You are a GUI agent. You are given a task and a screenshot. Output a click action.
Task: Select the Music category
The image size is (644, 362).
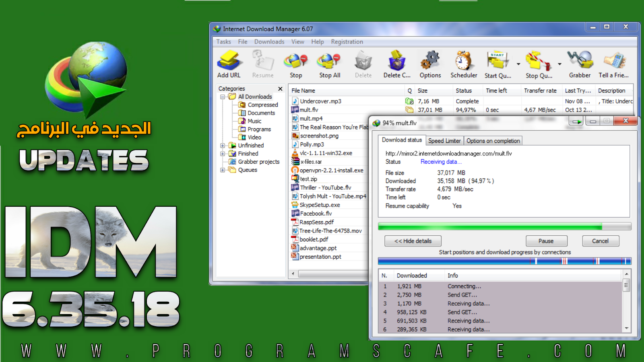coord(250,121)
